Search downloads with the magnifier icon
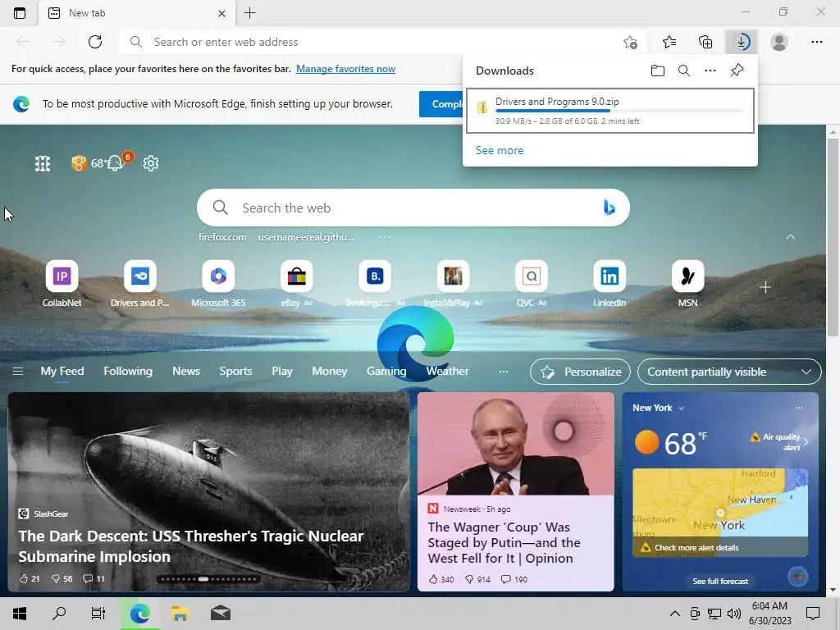The image size is (840, 630). click(x=683, y=71)
